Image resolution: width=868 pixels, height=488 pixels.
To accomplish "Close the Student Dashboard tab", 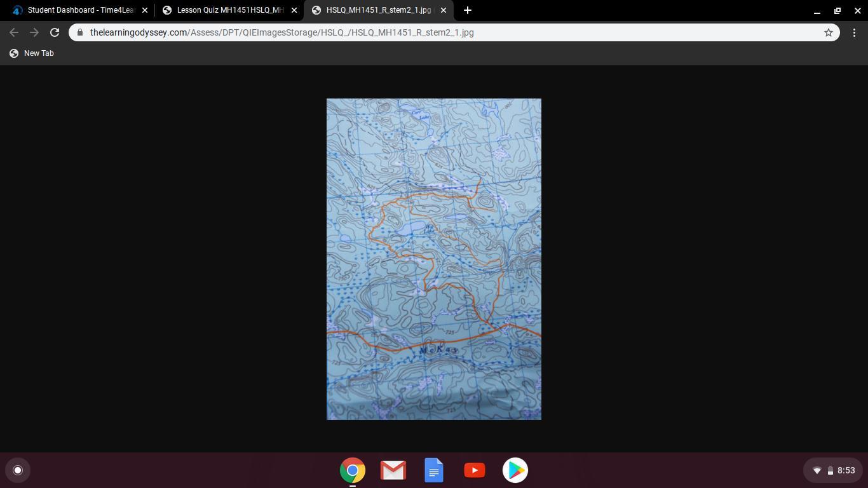I will (145, 10).
